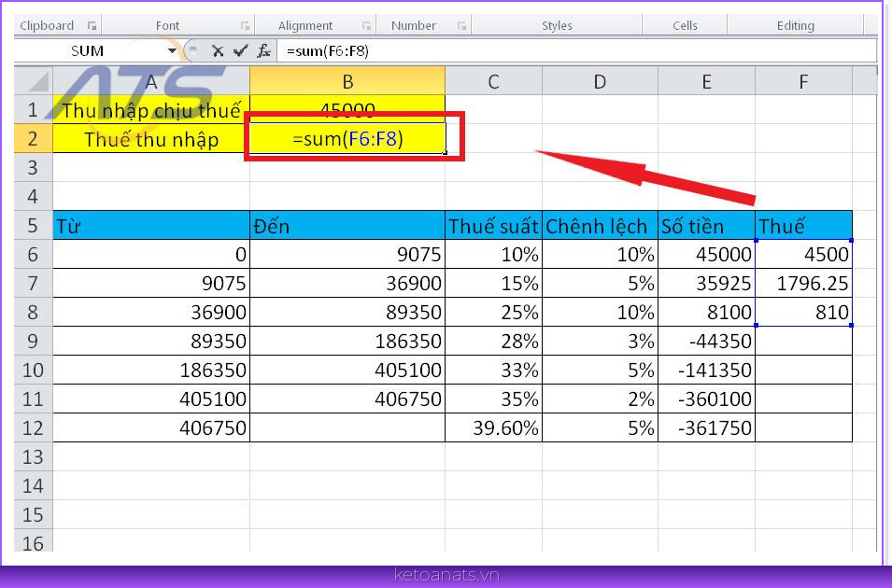The height and width of the screenshot is (588, 892).
Task: Click cell with value -361750
Action: [706, 428]
